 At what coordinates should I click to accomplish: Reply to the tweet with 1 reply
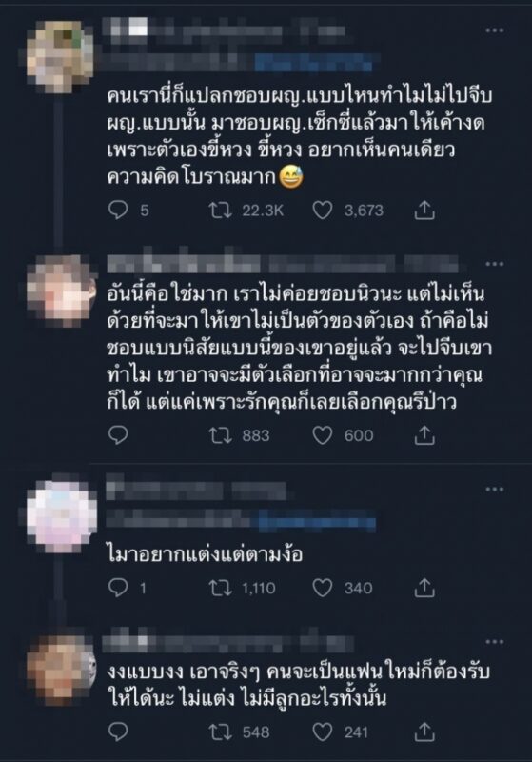point(118,588)
